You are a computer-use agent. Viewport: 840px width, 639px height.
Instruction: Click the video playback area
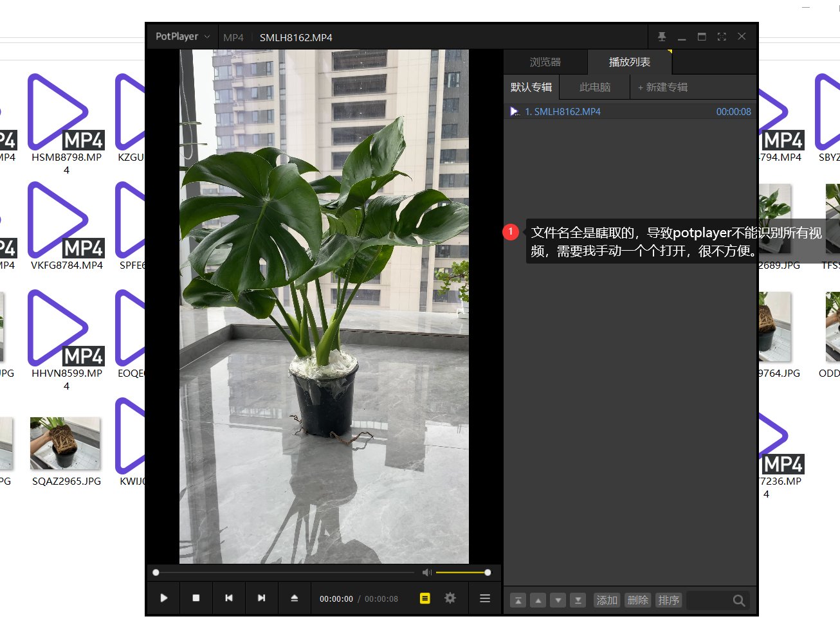tap(324, 307)
